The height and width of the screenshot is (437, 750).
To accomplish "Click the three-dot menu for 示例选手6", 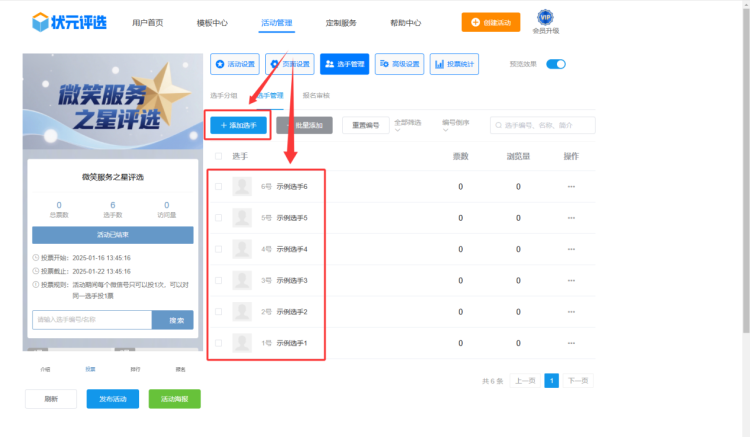I will (x=571, y=187).
